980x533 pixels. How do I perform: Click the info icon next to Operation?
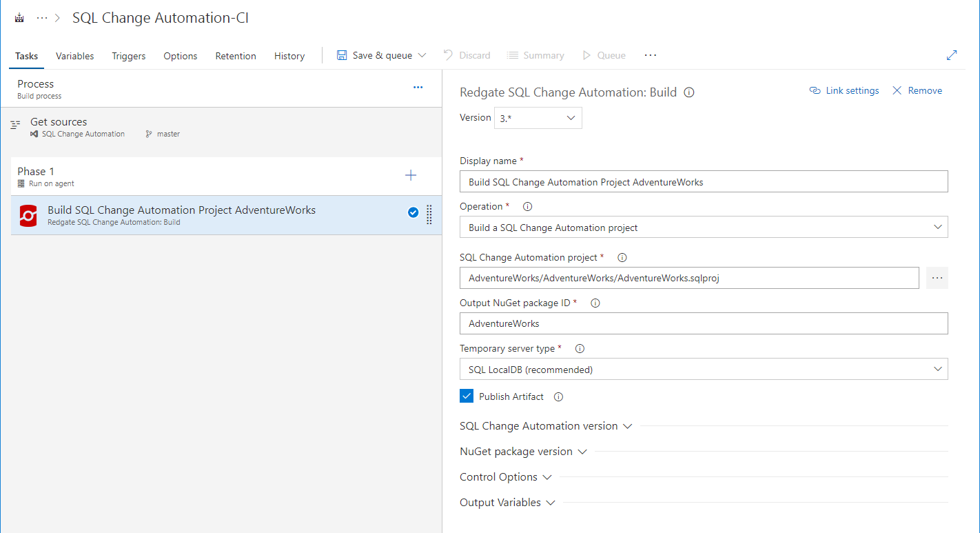click(528, 207)
